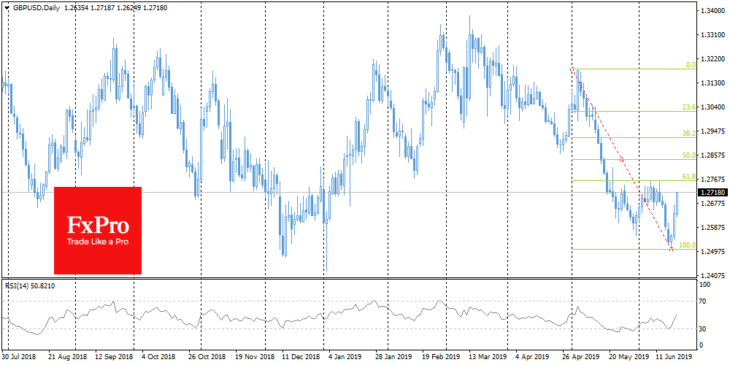Select the Fibonacci 50.0 level label
Image resolution: width=730 pixels, height=365 pixels.
[x=689, y=155]
